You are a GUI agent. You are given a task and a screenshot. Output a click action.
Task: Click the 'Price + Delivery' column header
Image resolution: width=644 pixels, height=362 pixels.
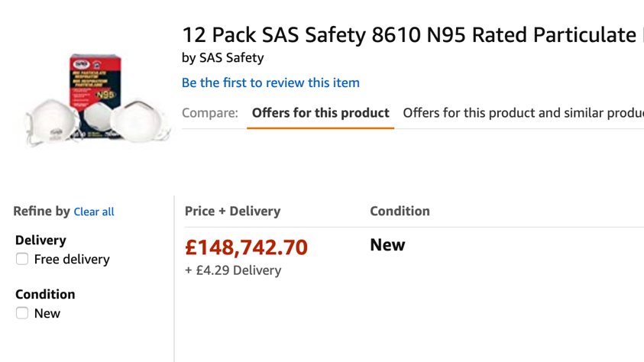232,211
